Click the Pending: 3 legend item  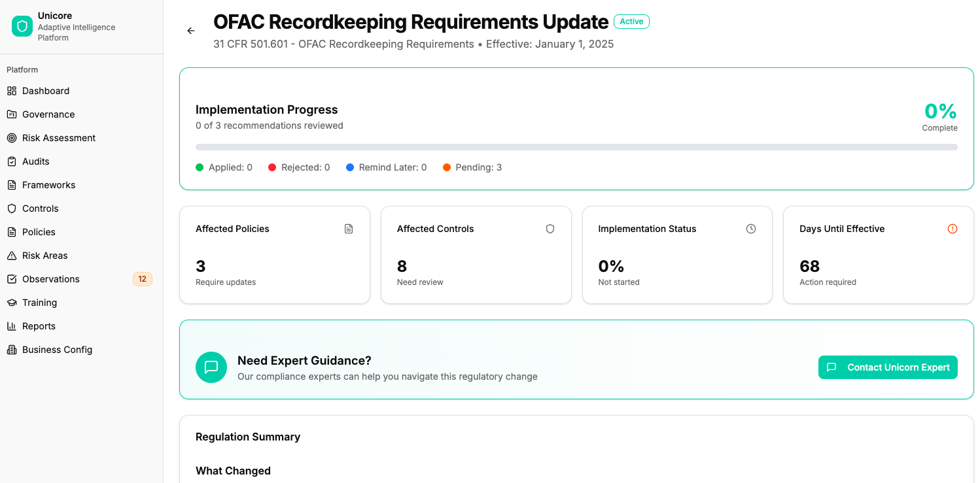[472, 167]
